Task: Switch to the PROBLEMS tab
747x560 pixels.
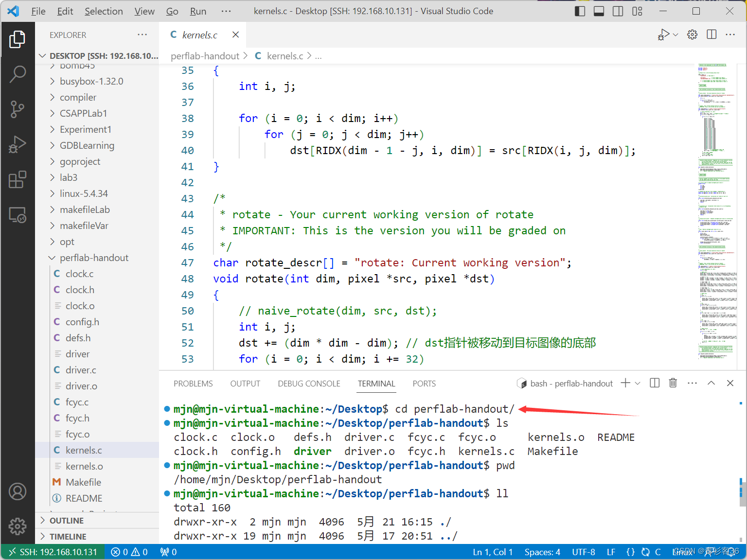Action: [x=193, y=384]
